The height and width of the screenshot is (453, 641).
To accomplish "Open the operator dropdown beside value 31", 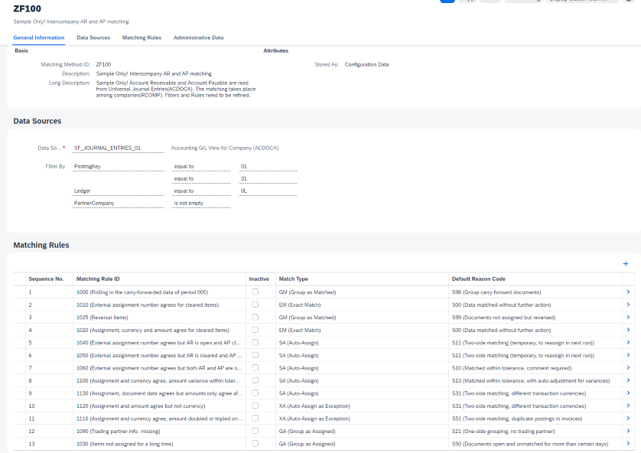I will (x=201, y=179).
